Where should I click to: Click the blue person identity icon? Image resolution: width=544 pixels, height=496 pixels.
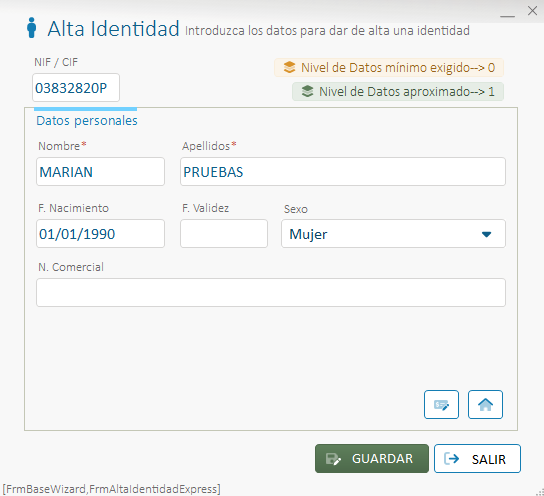pyautogui.click(x=32, y=27)
